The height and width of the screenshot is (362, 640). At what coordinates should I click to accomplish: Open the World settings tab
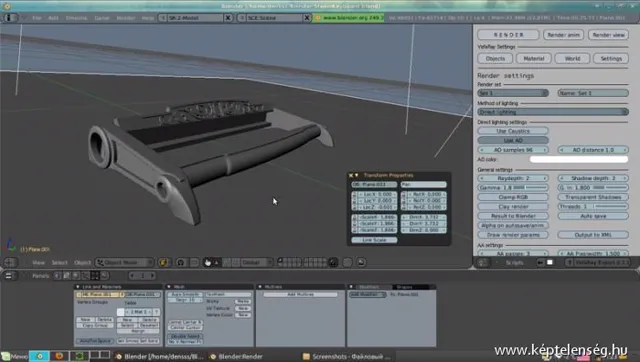[572, 58]
